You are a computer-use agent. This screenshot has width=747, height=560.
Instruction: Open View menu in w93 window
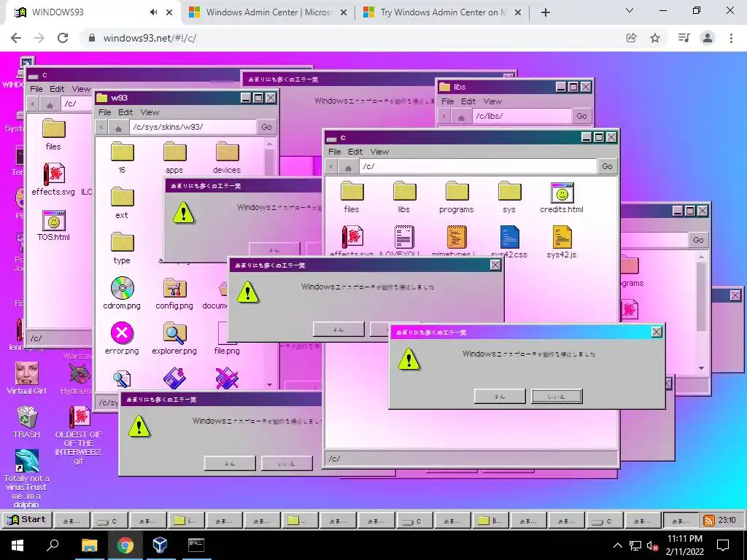click(x=150, y=112)
